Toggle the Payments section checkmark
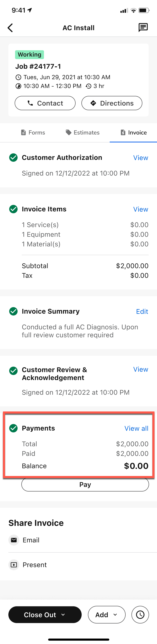 click(13, 428)
